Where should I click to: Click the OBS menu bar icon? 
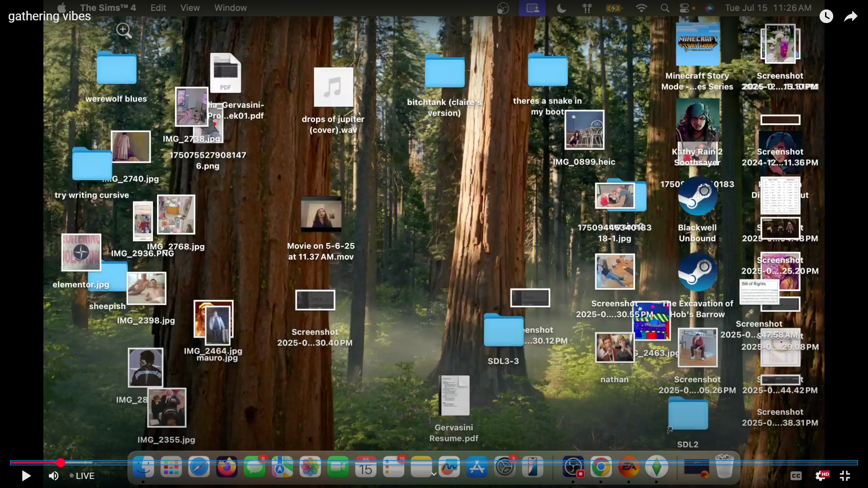click(x=503, y=8)
